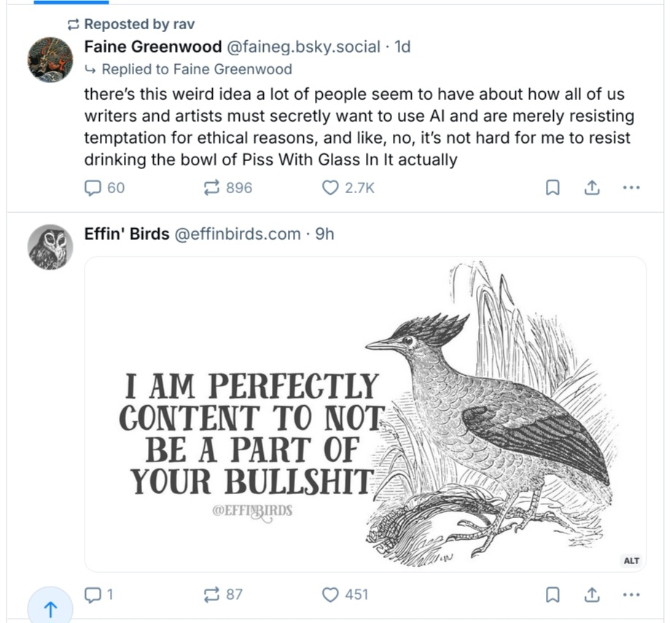Viewport: 672px width, 623px height.
Task: Bookmark the Effin' Birds post
Action: click(552, 595)
